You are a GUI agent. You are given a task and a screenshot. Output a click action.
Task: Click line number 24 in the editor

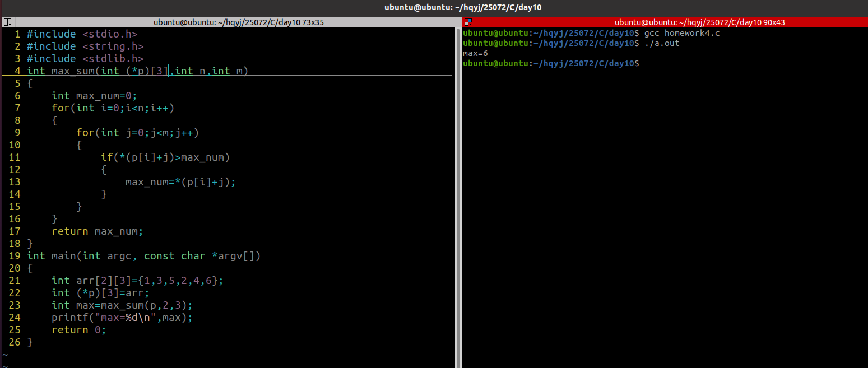[x=15, y=318]
